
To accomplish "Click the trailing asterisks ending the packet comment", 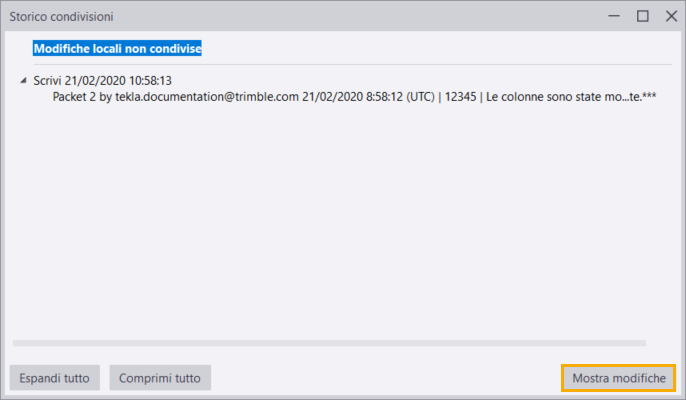I will click(x=648, y=99).
